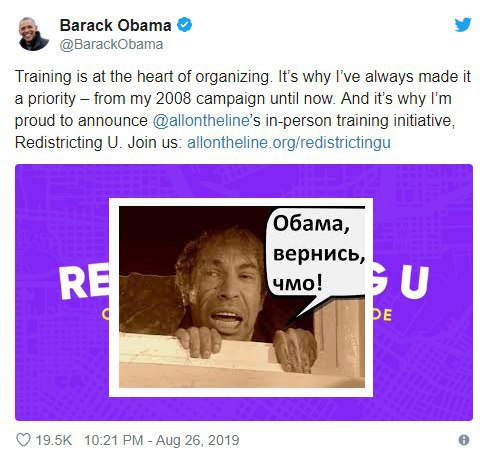The height and width of the screenshot is (456, 488).
Task: Click the 19.5K likes count
Action: point(54,440)
